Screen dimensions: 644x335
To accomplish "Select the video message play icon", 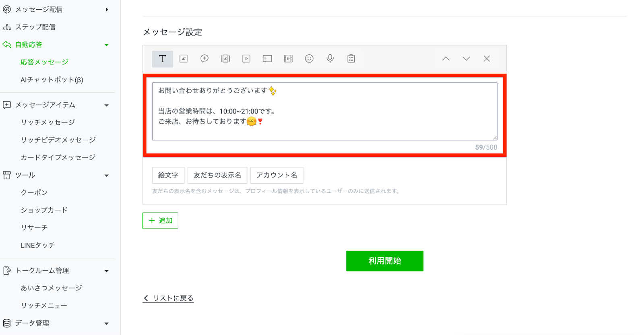I will [246, 59].
